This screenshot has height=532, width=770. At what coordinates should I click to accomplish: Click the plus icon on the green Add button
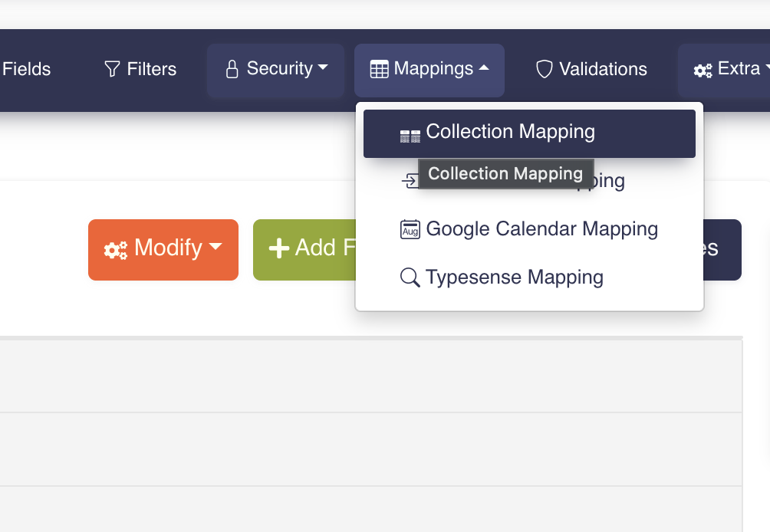point(278,248)
